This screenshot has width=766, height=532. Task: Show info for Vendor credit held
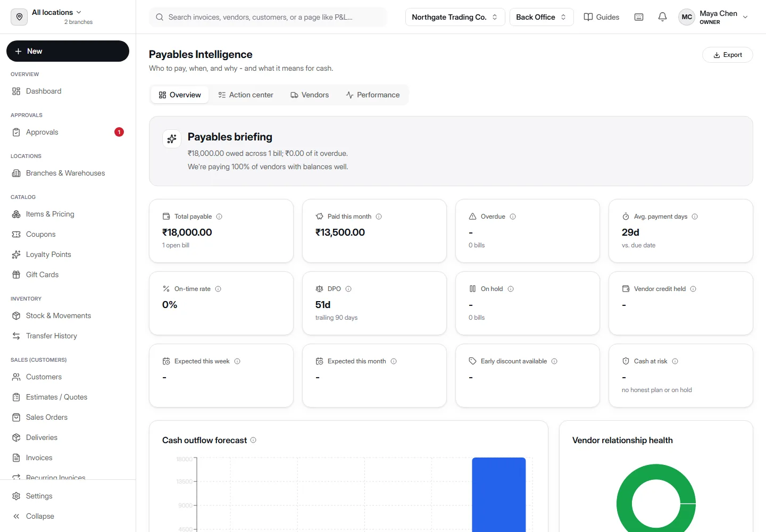click(693, 289)
